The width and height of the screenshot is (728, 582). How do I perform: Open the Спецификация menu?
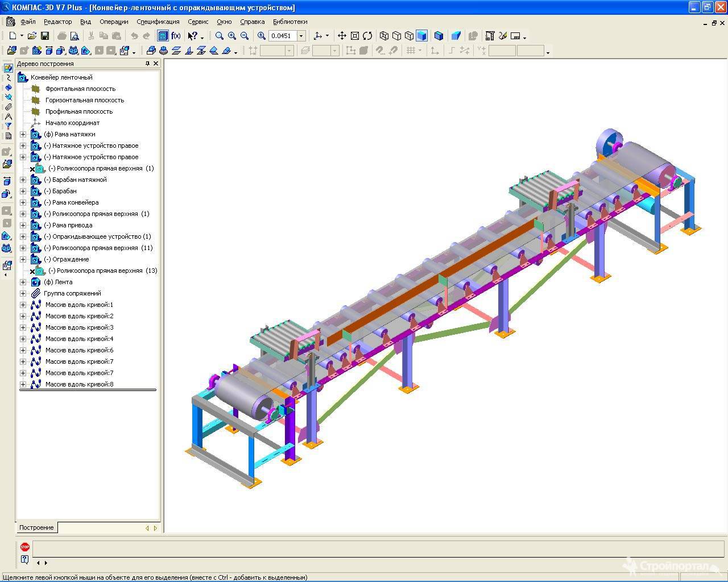point(158,22)
